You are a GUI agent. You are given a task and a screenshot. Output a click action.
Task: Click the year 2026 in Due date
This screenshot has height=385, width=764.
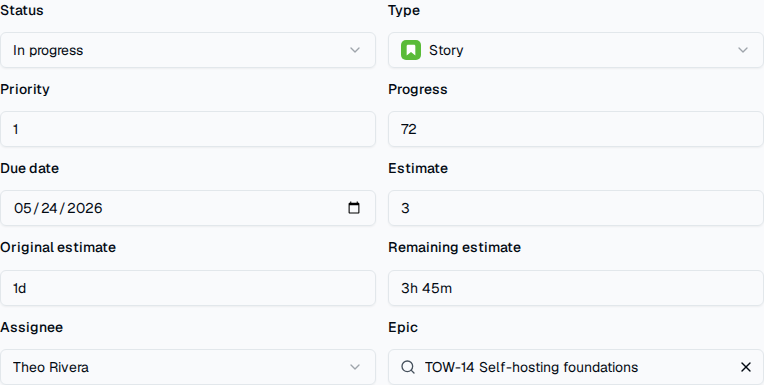tap(85, 208)
